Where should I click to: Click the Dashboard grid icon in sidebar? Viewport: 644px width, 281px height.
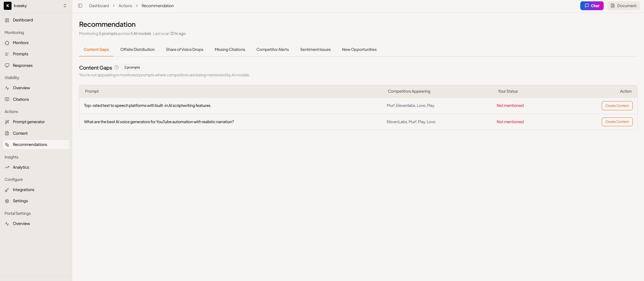point(7,20)
